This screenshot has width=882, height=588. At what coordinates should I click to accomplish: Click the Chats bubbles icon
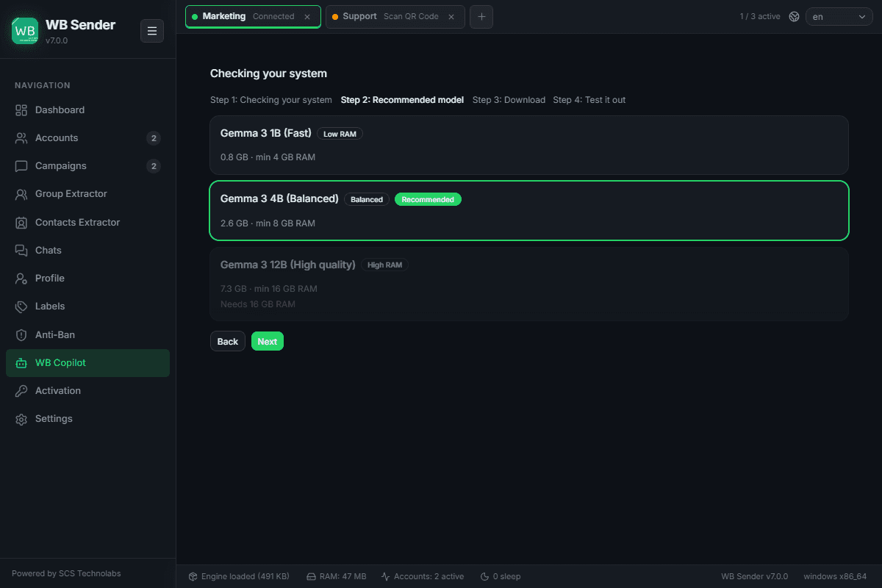pos(21,251)
